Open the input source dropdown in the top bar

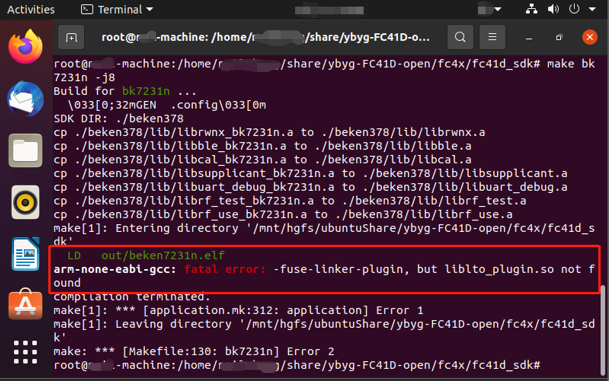click(x=489, y=9)
